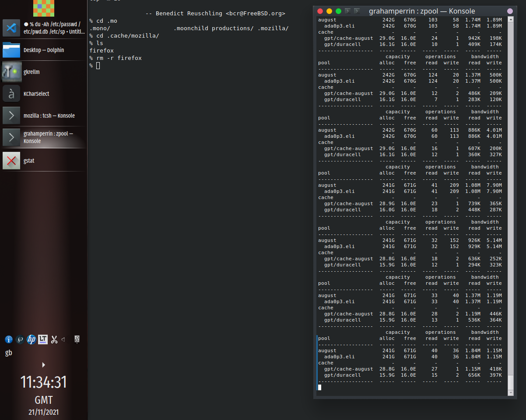Switch to mozilla : tcsh — Konsole task
This screenshot has height=420, width=526.
click(44, 115)
